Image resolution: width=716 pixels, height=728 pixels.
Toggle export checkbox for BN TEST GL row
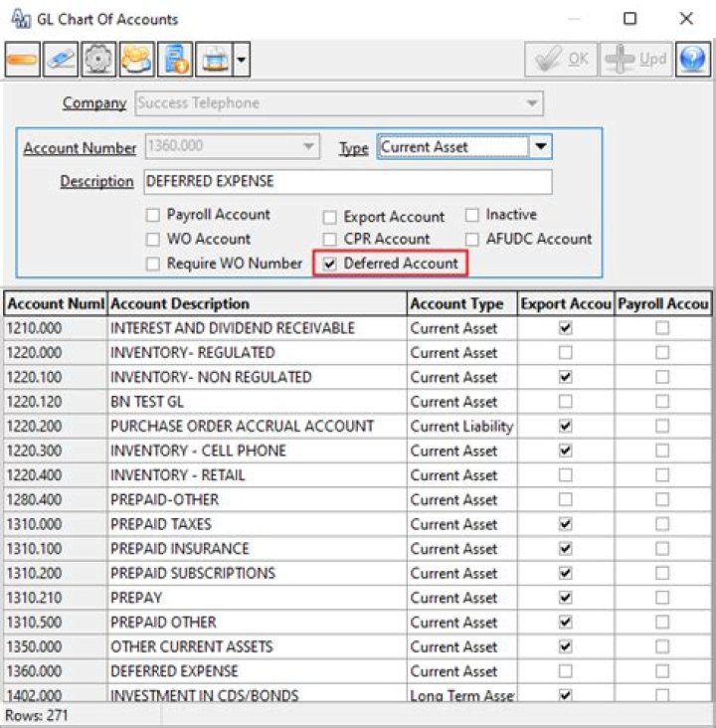pos(565,402)
